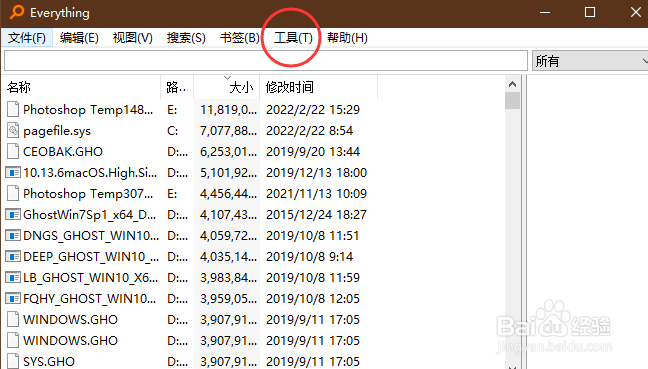648x369 pixels.
Task: Click the vertical scrollbar thumb
Action: coord(512,100)
